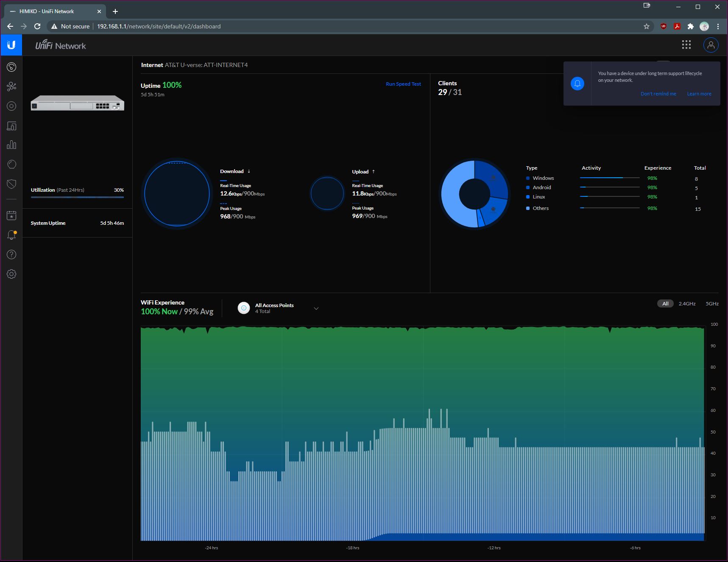Viewport: 728px width, 562px height.
Task: Click the download peak usage 968/900 Mbps
Action: coord(237,216)
